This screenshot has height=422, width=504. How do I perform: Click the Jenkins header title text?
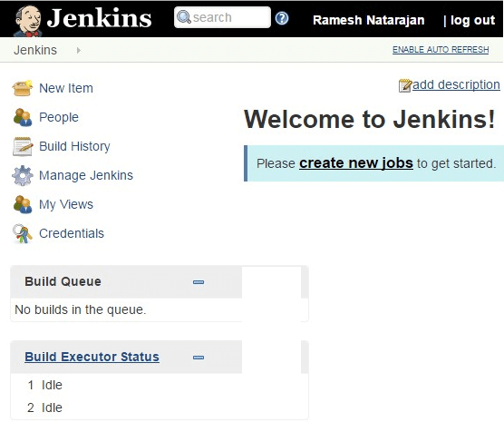(99, 18)
